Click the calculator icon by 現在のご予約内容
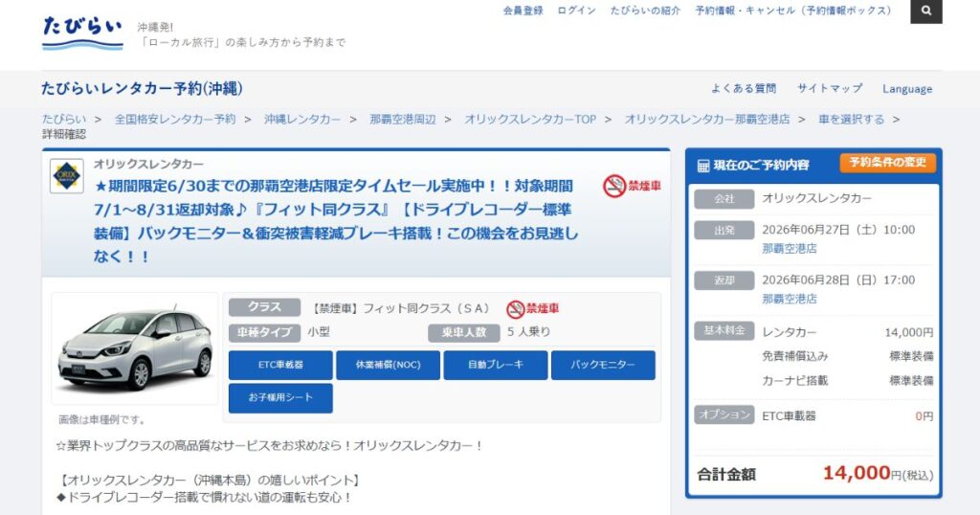The image size is (980, 515). [x=703, y=166]
